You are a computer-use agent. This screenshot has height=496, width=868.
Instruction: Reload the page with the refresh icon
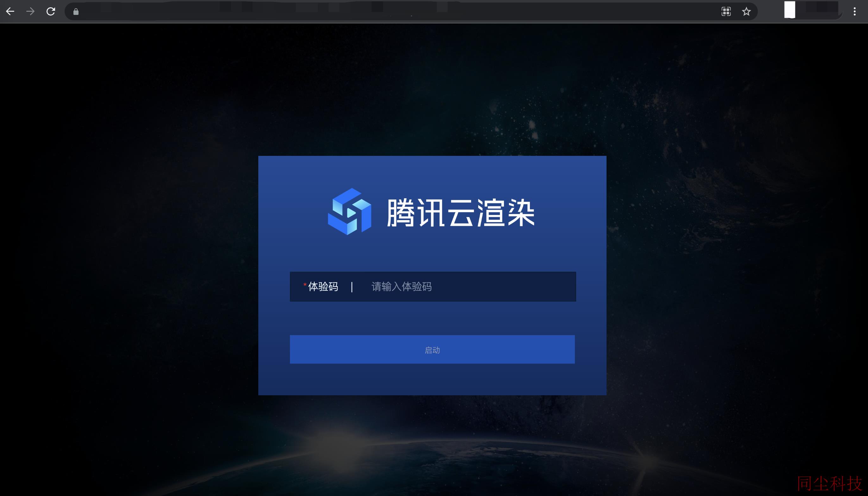tap(51, 12)
